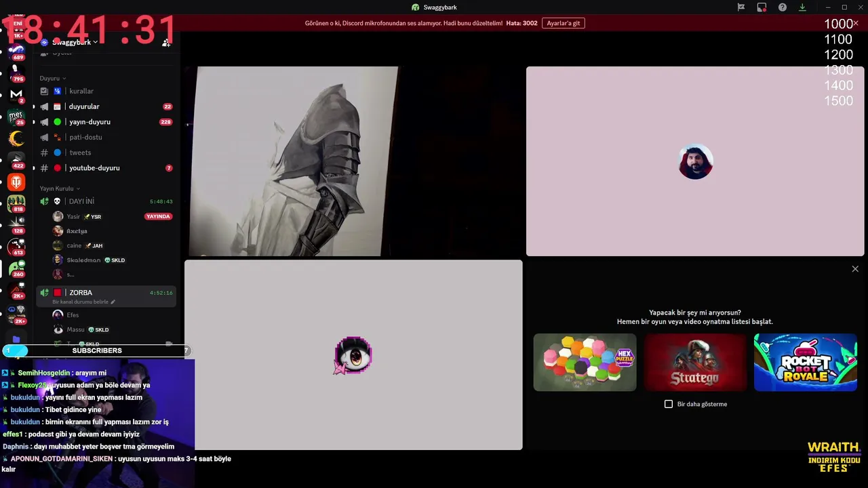This screenshot has height=488, width=868.
Task: Click 'Bir kanal durumu belirle' link
Action: click(x=81, y=302)
